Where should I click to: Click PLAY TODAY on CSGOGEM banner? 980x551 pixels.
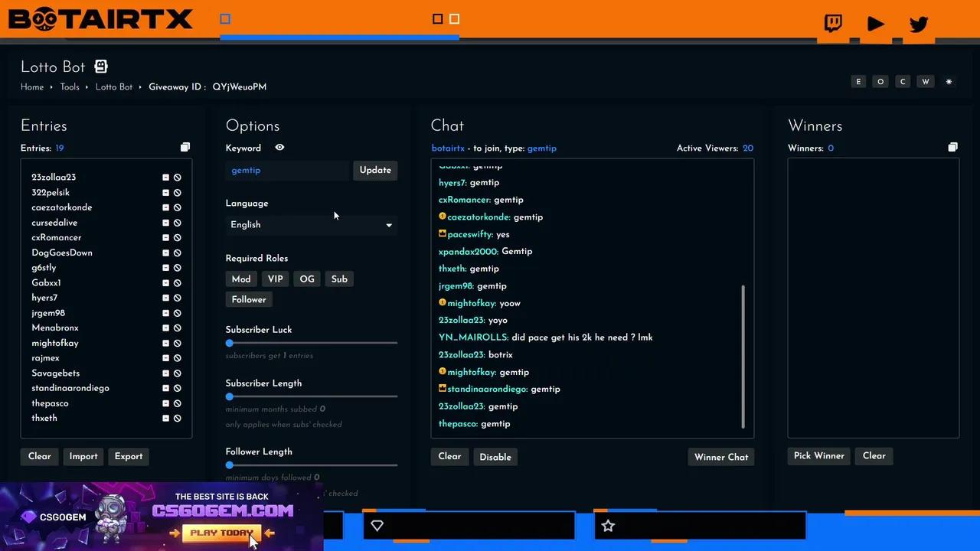[220, 533]
